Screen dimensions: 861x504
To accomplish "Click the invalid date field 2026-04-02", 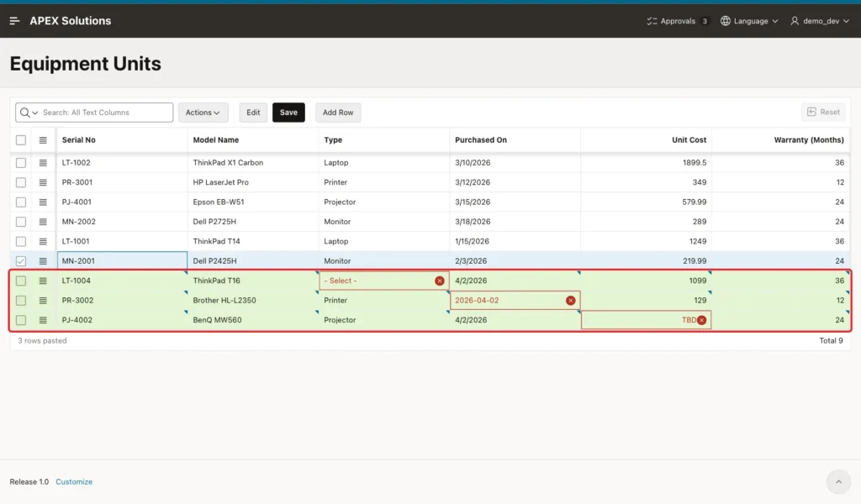I will (x=515, y=301).
